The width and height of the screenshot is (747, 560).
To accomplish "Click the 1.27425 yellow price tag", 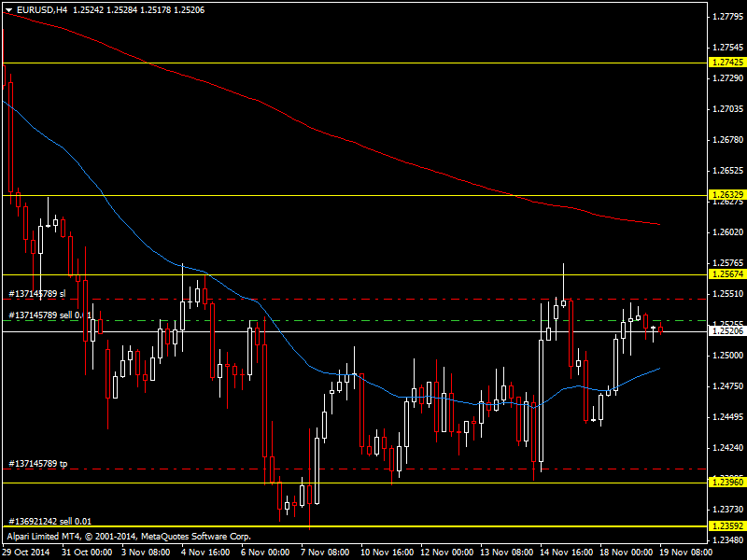I will coord(726,63).
